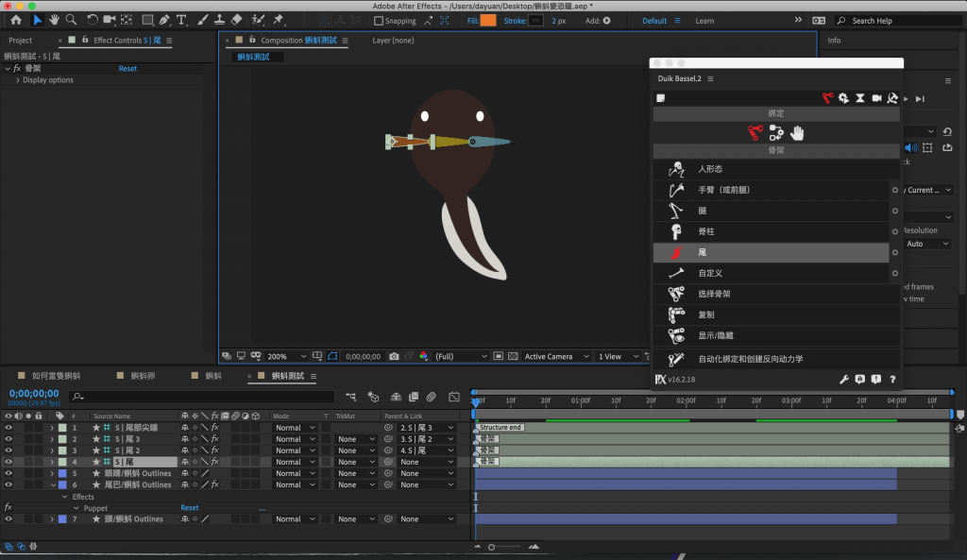The image size is (967, 560).
Task: Open the Active Camera dropdown
Action: click(556, 356)
